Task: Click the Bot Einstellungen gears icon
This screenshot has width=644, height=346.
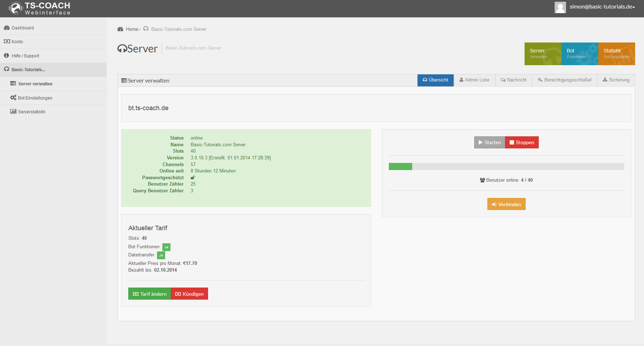Action: [x=13, y=98]
